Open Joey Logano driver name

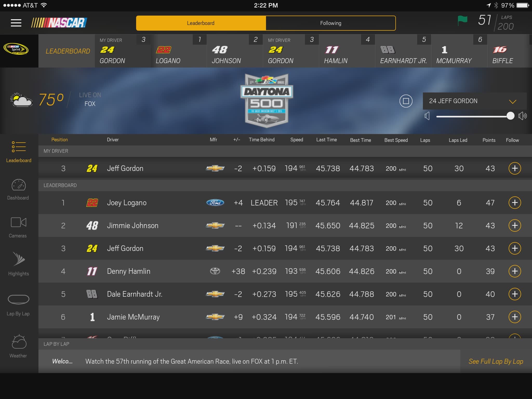[x=127, y=203]
